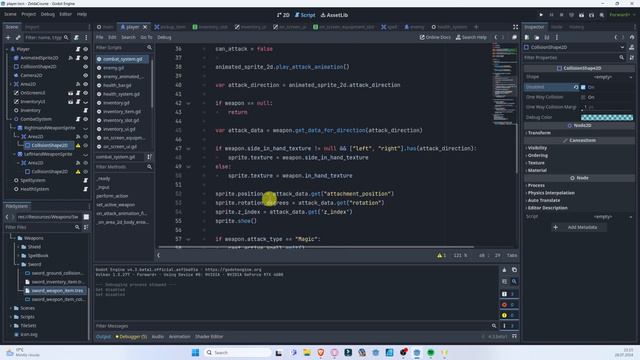The height and width of the screenshot is (360, 640).
Task: Load an existing resource in Inspector
Action: coord(537,37)
